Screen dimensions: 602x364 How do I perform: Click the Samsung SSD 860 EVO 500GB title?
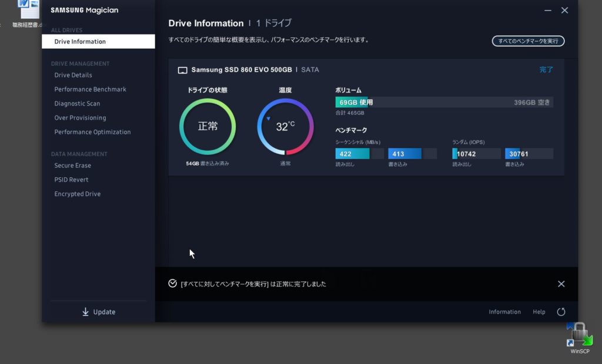pyautogui.click(x=242, y=70)
